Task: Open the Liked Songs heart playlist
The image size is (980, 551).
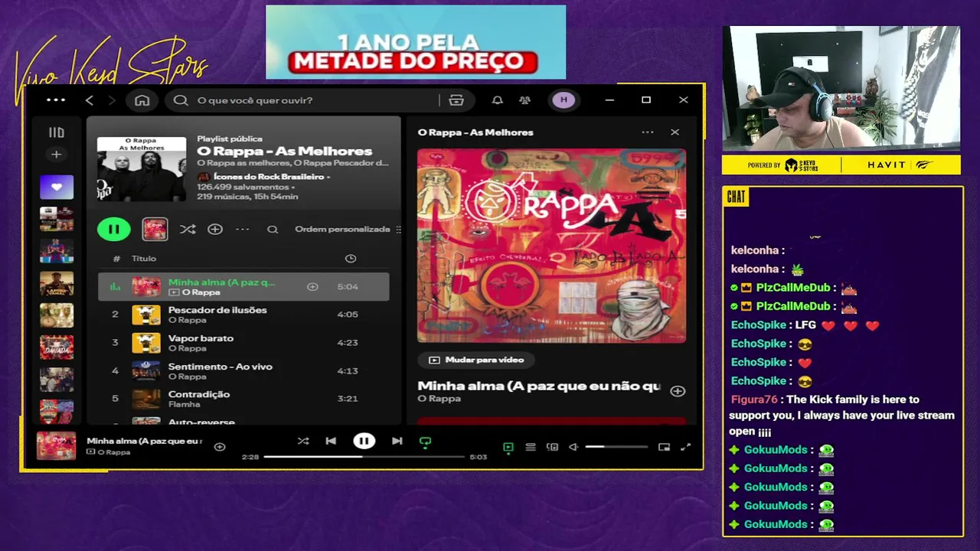Action: click(x=57, y=187)
